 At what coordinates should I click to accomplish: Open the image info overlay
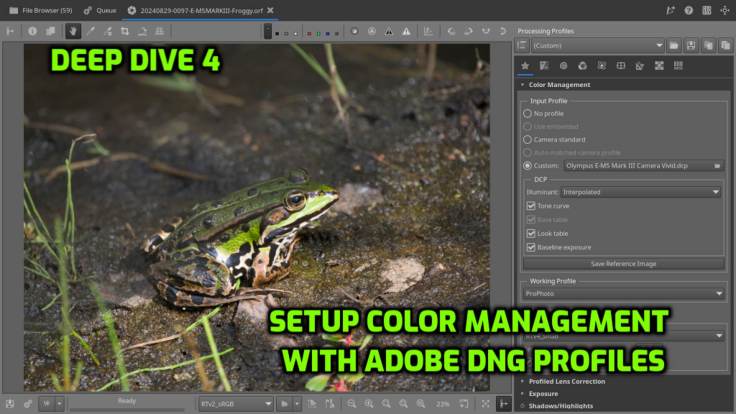32,31
